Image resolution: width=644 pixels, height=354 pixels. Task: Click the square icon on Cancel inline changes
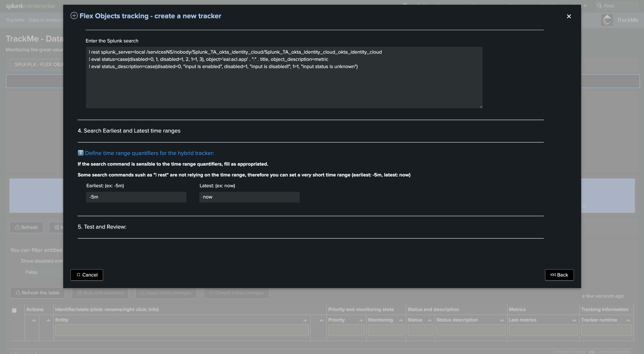[x=211, y=292]
